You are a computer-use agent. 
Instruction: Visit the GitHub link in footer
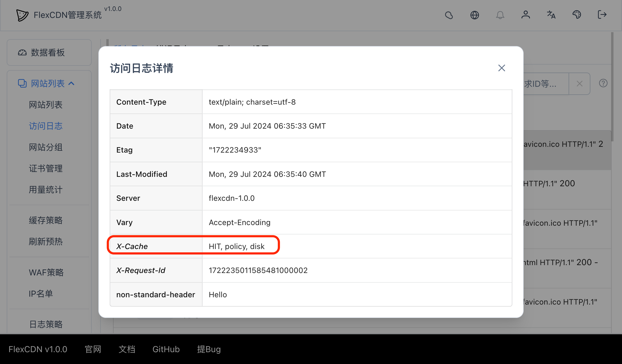pyautogui.click(x=166, y=349)
